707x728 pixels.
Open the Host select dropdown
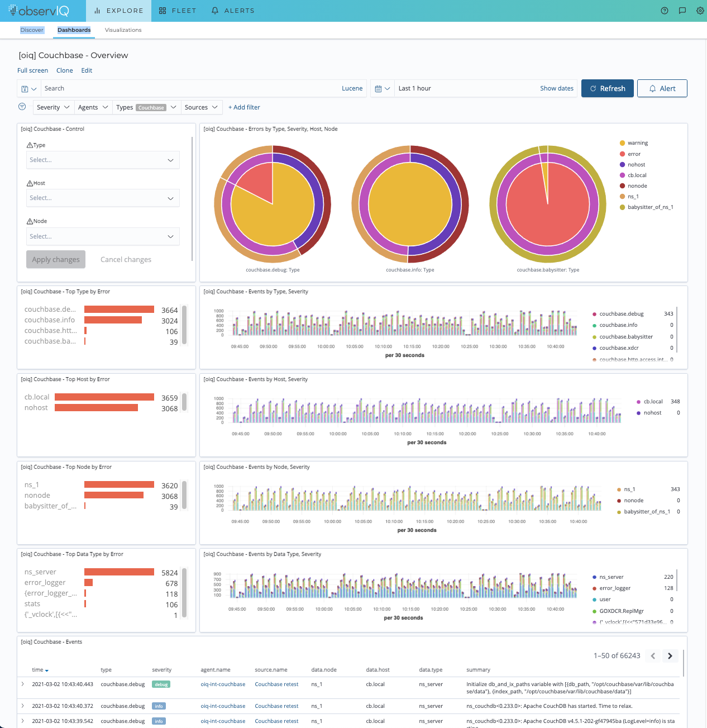coord(103,198)
